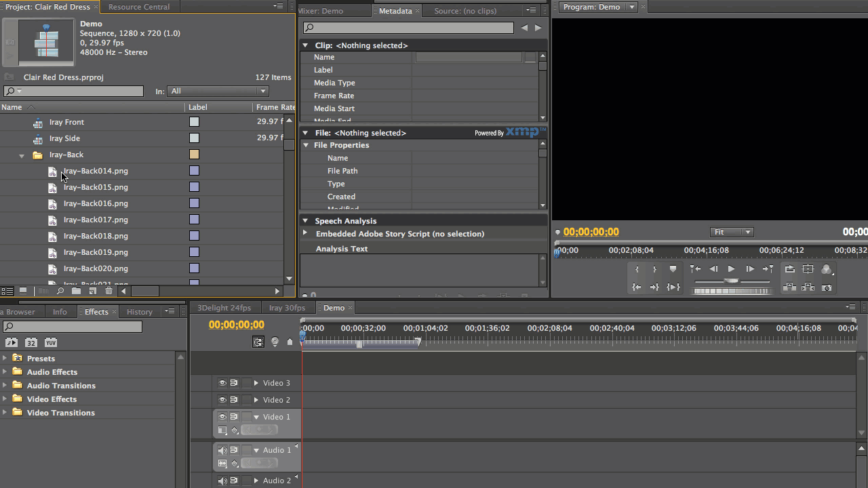Select List View in the Project panel
868x488 pixels.
(x=7, y=291)
